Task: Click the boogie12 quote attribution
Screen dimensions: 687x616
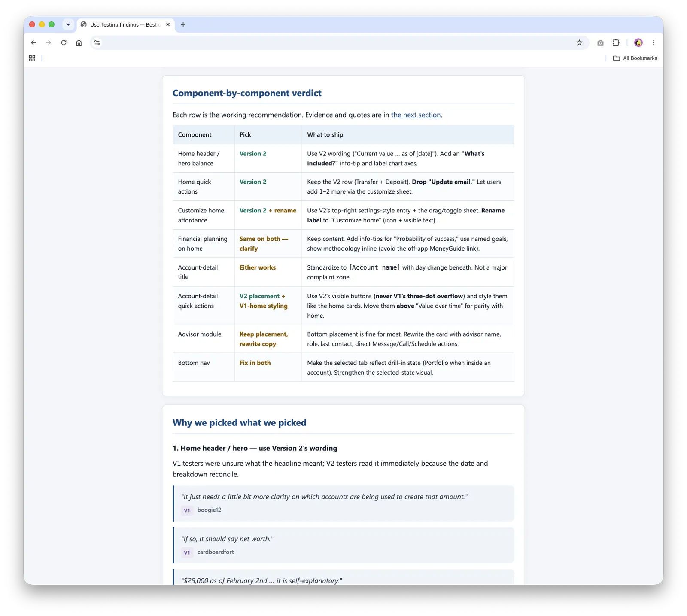Action: [209, 510]
